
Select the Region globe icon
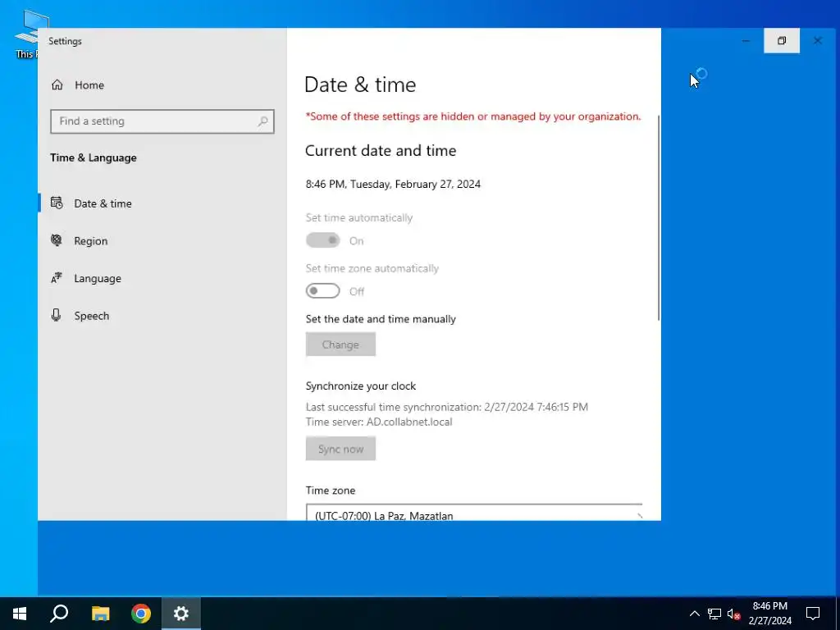tap(57, 240)
